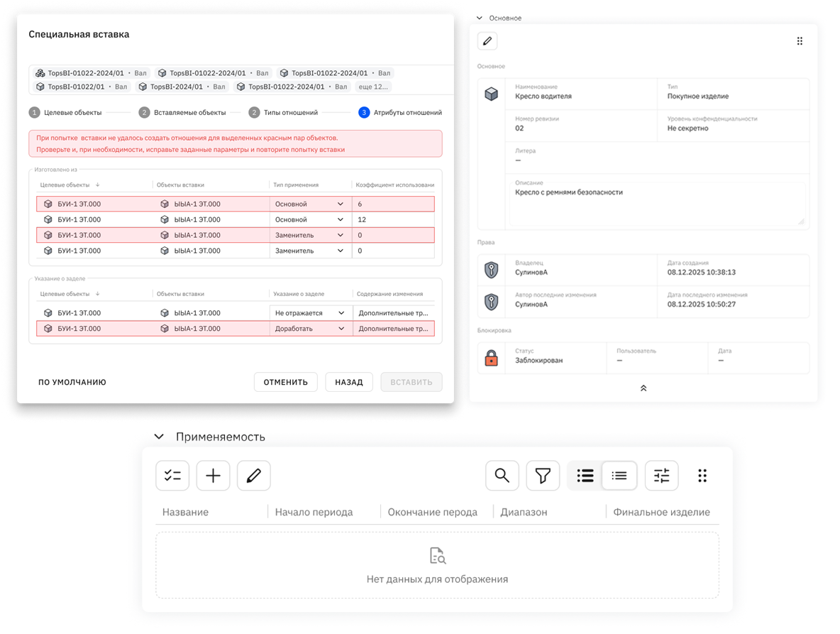
Task: Sort Изготовлено из by Целевые объекты arrow
Action: click(97, 185)
